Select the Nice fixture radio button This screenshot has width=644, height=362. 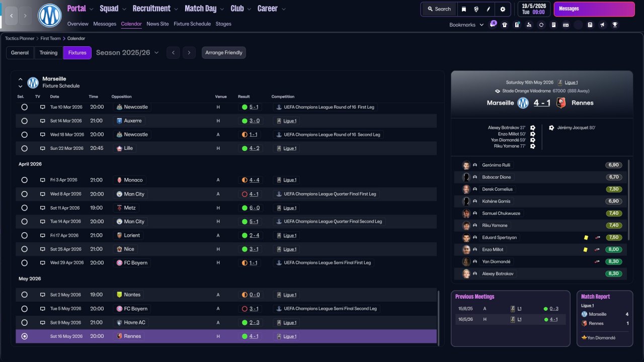pos(24,249)
